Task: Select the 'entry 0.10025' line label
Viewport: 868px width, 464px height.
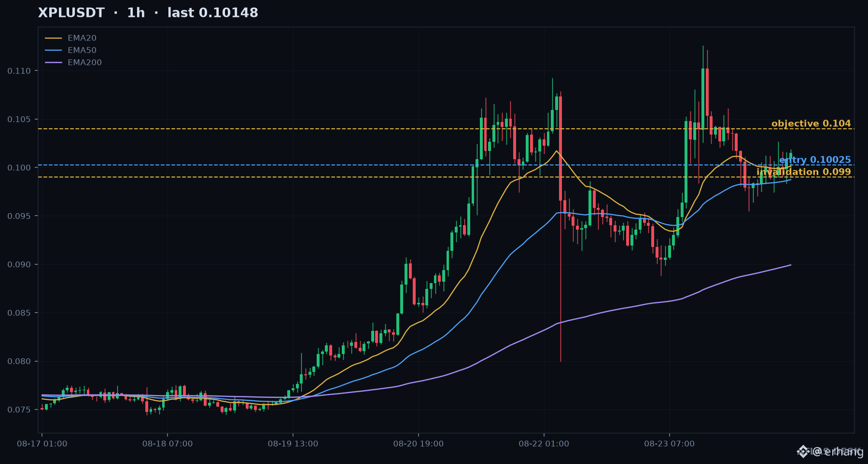Action: (815, 160)
